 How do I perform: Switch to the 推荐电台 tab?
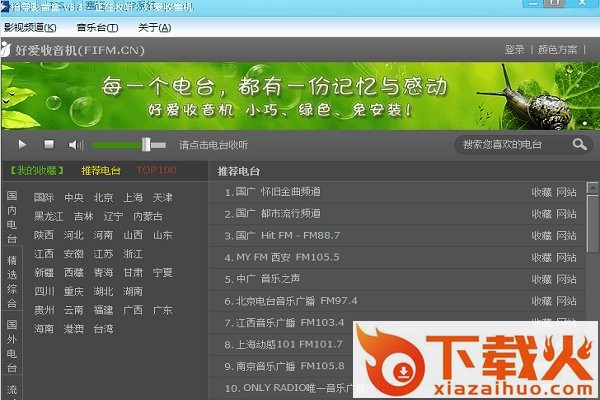pyautogui.click(x=101, y=170)
